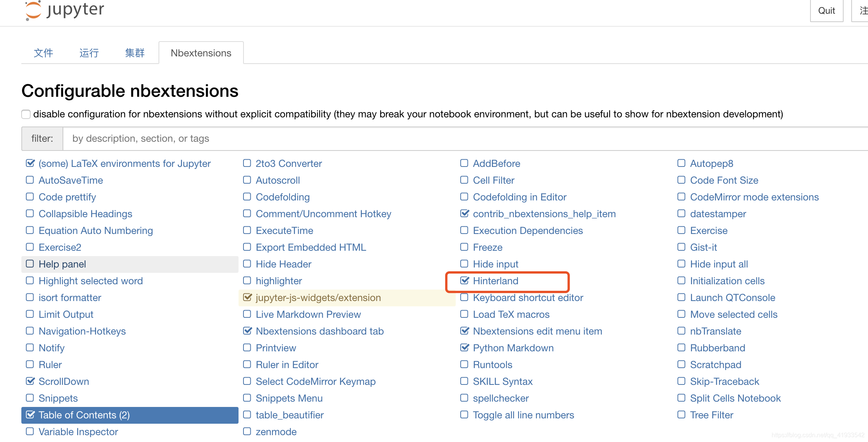Viewport: 868px width, 442px height.
Task: Enable the ExecuteTime checkbox
Action: pyautogui.click(x=247, y=231)
